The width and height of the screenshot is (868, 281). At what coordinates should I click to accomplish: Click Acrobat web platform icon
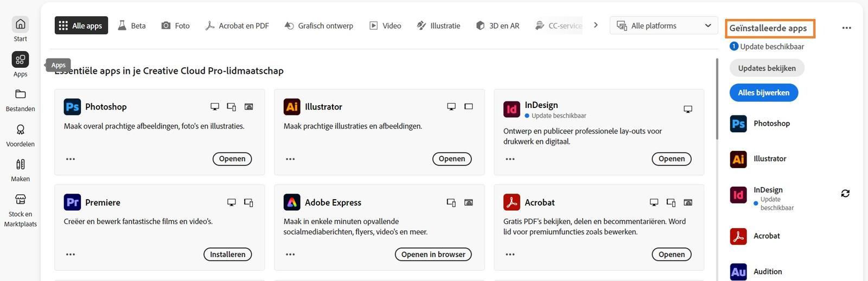pos(688,202)
